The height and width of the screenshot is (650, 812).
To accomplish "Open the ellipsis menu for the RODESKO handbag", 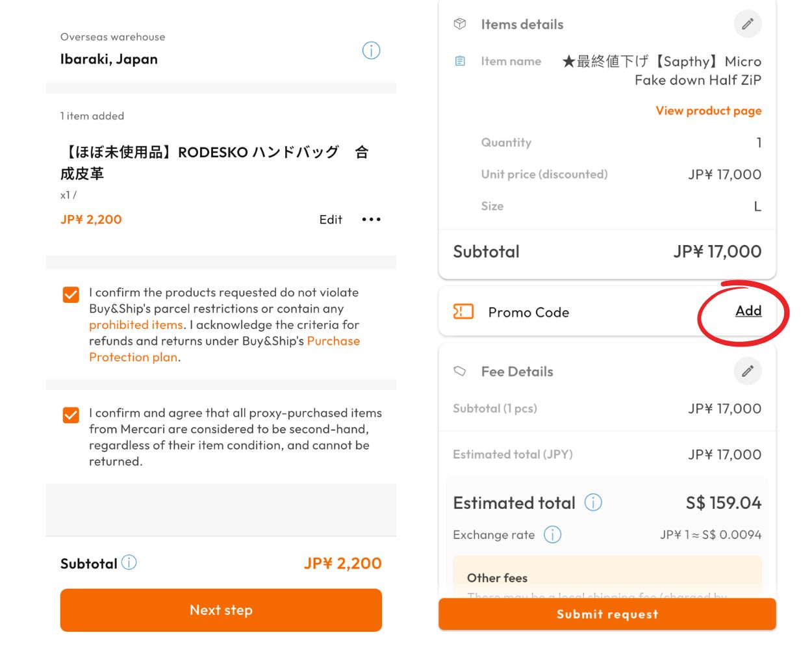I will (x=371, y=220).
